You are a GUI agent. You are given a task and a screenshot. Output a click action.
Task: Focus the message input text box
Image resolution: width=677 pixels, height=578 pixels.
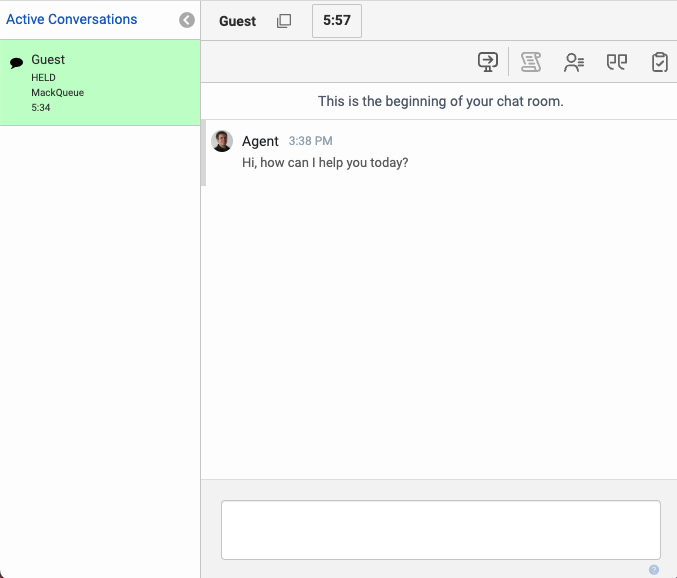tap(440, 529)
